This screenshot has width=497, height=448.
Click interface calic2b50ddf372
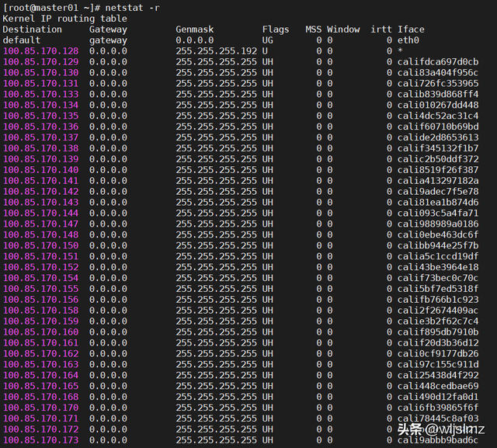tap(438, 159)
